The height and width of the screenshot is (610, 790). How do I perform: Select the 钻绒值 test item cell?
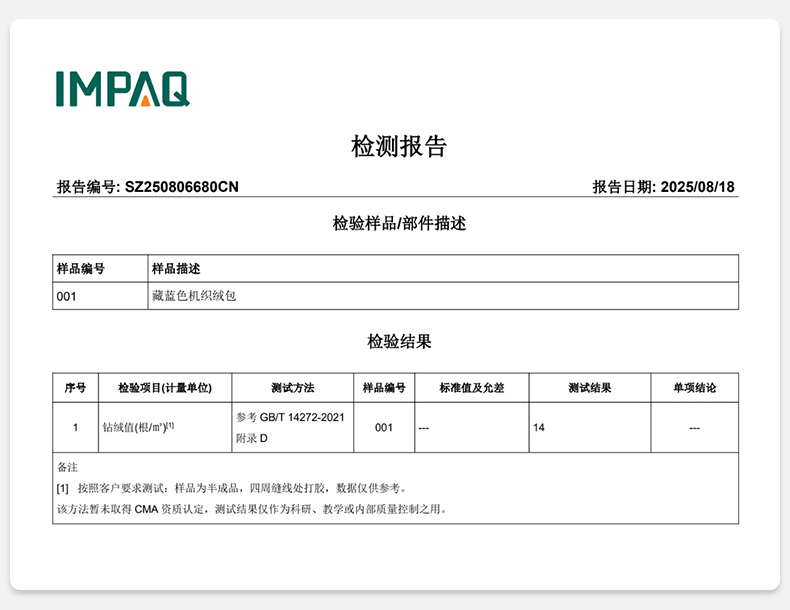[139, 427]
